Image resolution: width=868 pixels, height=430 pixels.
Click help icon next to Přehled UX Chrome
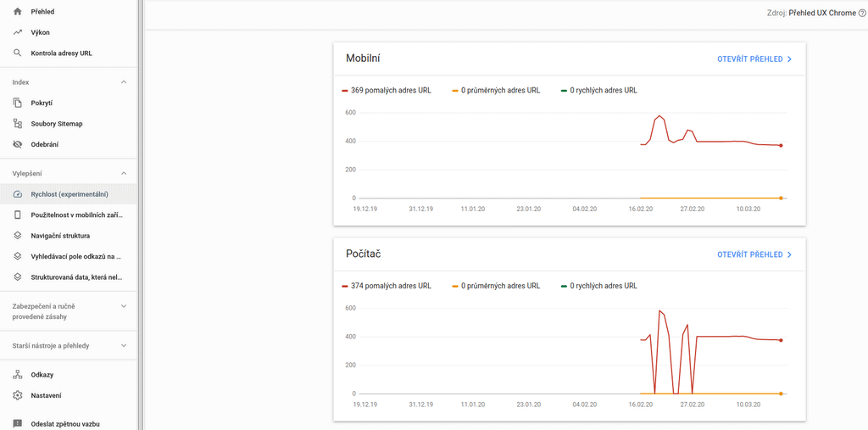point(861,13)
